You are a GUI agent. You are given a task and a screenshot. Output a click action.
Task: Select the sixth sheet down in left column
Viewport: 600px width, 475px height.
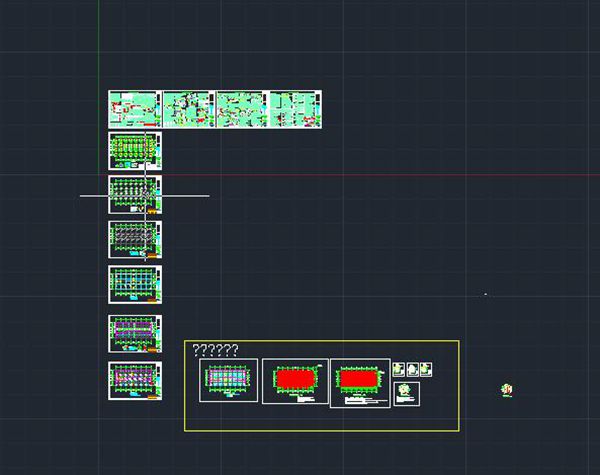click(135, 334)
